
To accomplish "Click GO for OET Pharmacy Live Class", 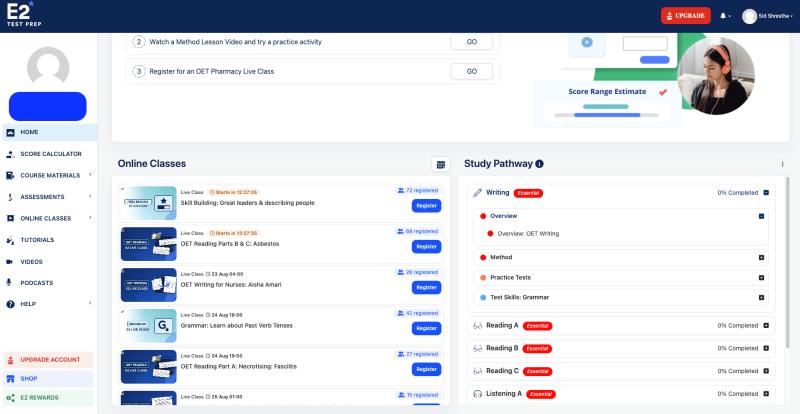I will (471, 71).
